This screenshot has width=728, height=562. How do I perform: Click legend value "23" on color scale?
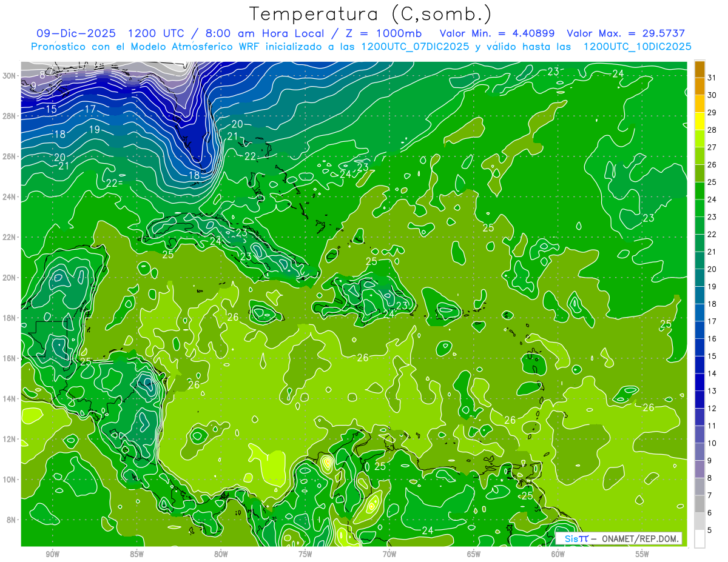coord(712,217)
